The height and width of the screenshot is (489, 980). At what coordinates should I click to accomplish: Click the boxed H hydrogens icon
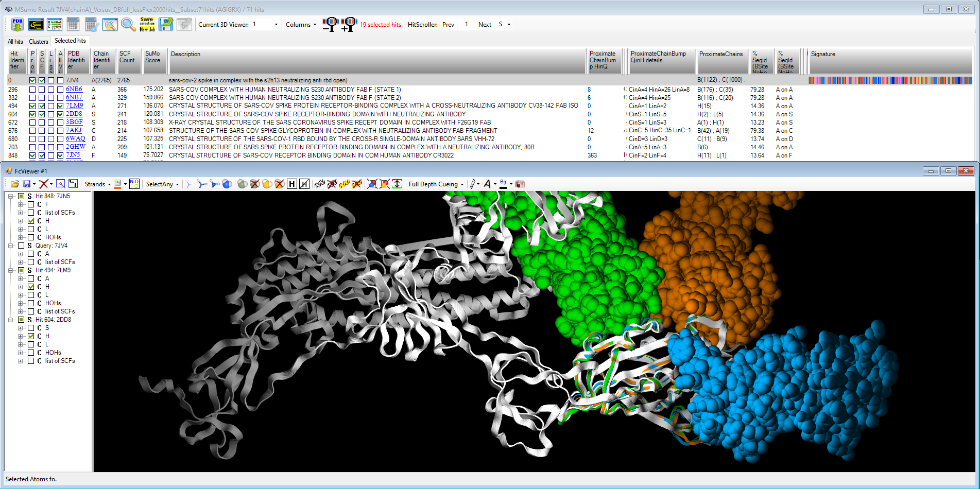(292, 184)
